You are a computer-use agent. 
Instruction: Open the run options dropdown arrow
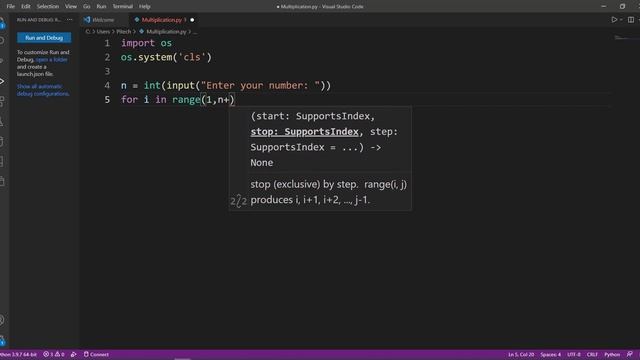tap(621, 20)
